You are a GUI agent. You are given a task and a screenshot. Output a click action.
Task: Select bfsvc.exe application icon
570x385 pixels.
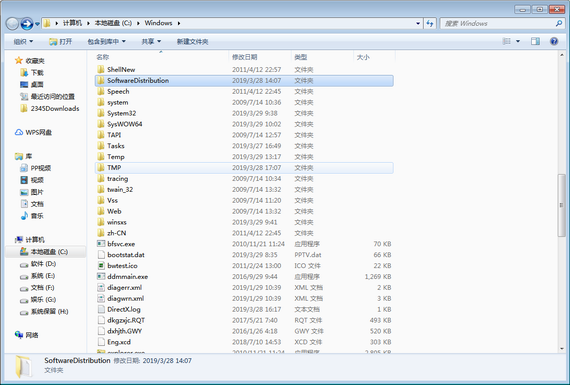101,244
